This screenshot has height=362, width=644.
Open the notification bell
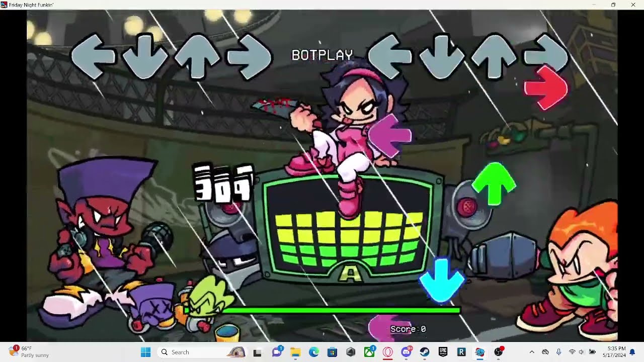(633, 352)
